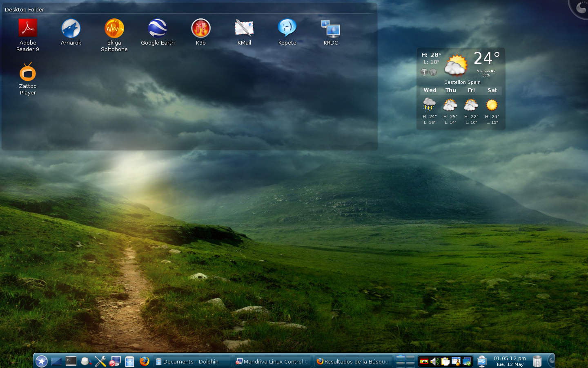The width and height of the screenshot is (588, 368).
Task: Toggle the Spanish keyboard layout flag indicator
Action: (x=424, y=361)
